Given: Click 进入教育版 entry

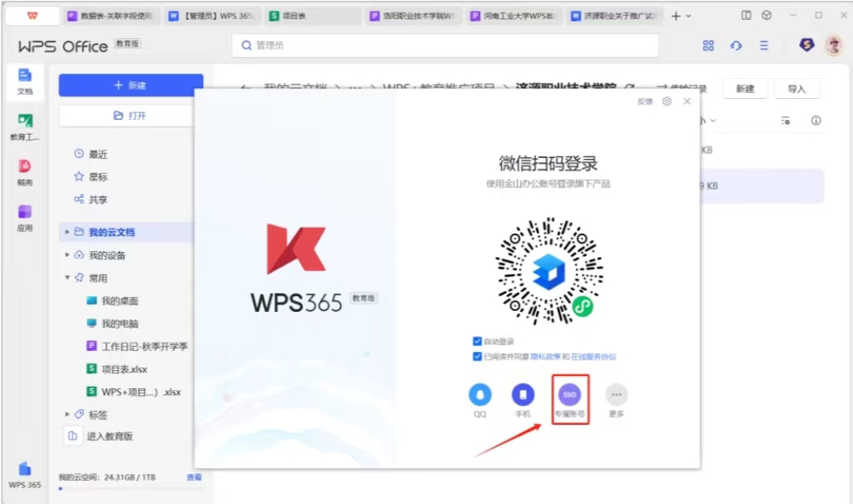Looking at the screenshot, I should [x=100, y=436].
